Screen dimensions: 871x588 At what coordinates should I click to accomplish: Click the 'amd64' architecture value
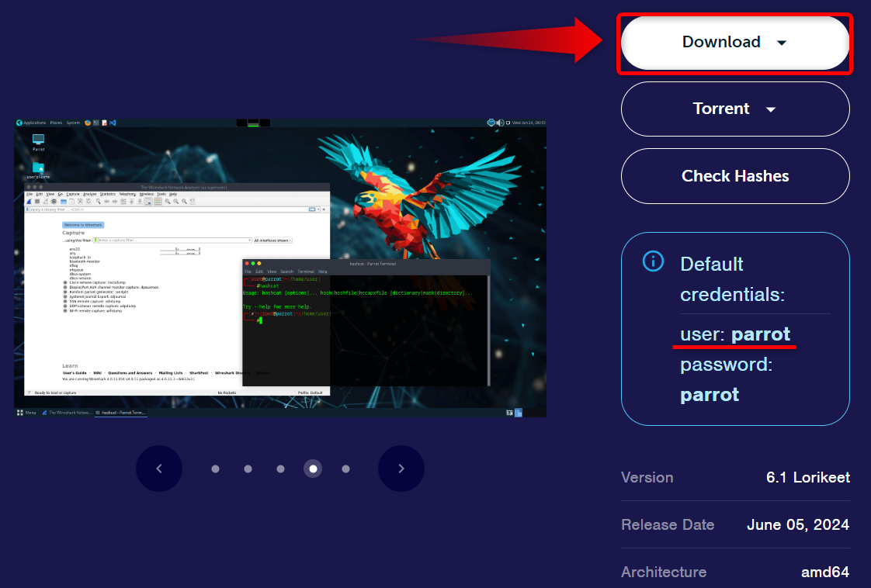825,572
